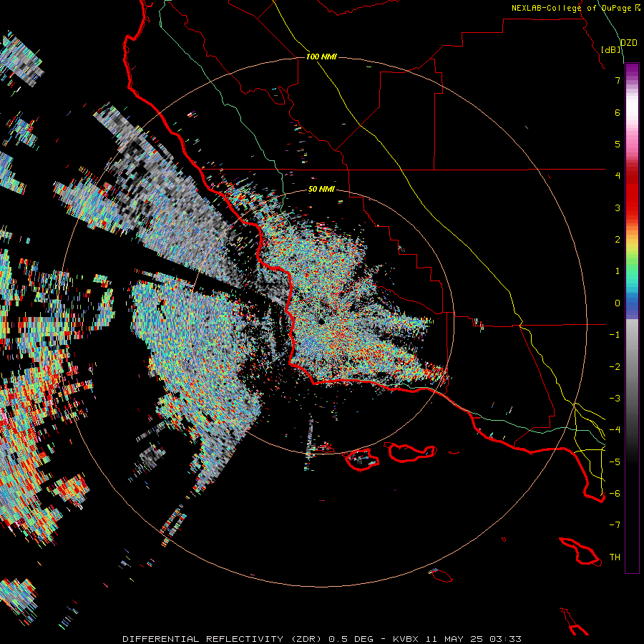Screen dimensions: 644x644
Task: Click the 5 value on the color scale
Action: (x=618, y=144)
